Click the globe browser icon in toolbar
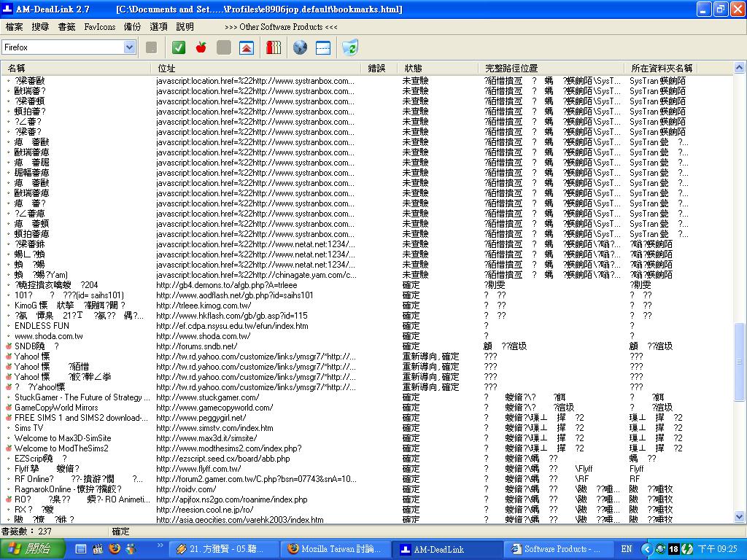 click(x=300, y=47)
